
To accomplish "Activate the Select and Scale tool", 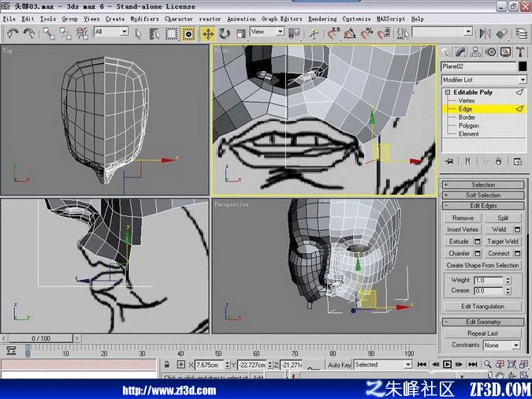I will click(240, 34).
